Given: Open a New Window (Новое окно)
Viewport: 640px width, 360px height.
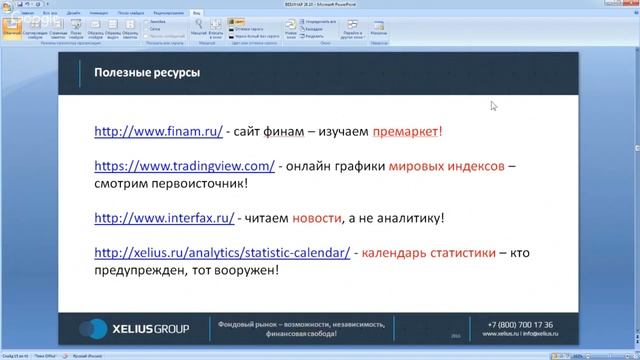Looking at the screenshot, I should click(x=291, y=29).
